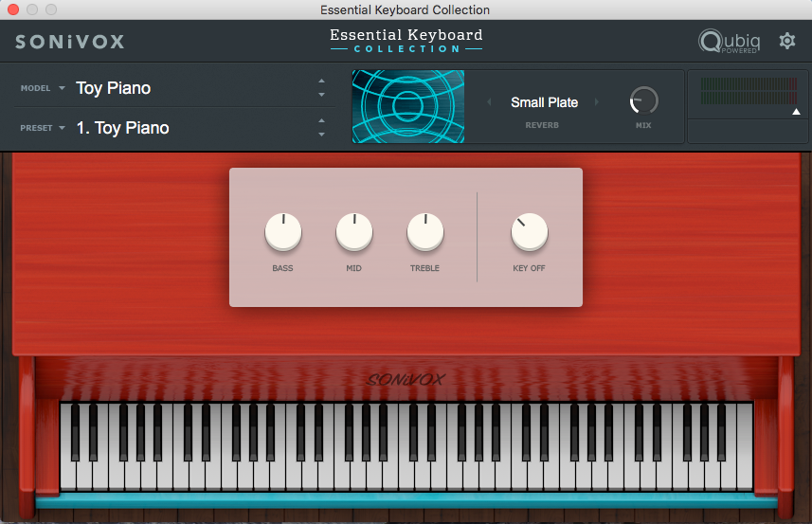Step to previous model with up arrow

321,82
